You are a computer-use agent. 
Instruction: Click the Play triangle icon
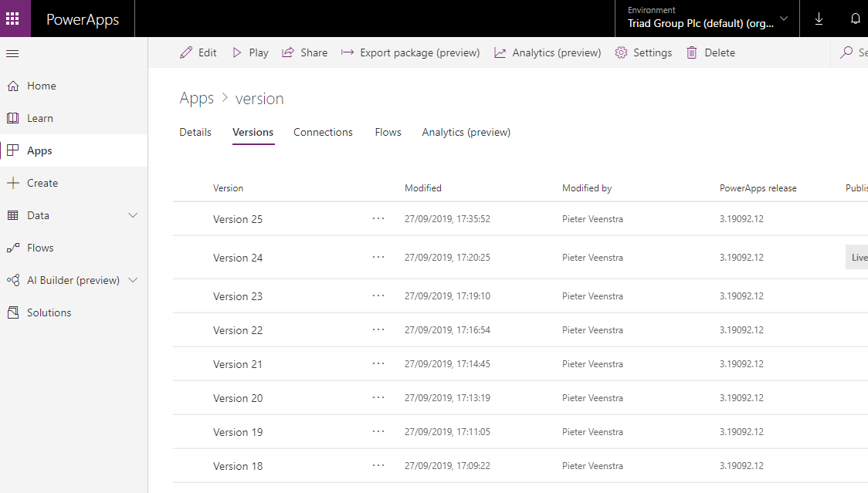(237, 52)
